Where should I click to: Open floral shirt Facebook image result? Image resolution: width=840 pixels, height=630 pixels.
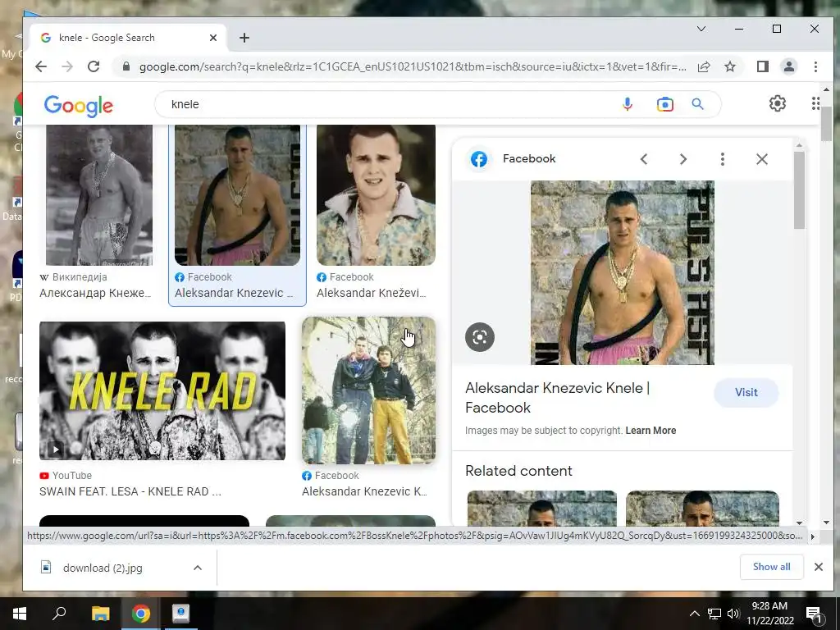point(376,195)
